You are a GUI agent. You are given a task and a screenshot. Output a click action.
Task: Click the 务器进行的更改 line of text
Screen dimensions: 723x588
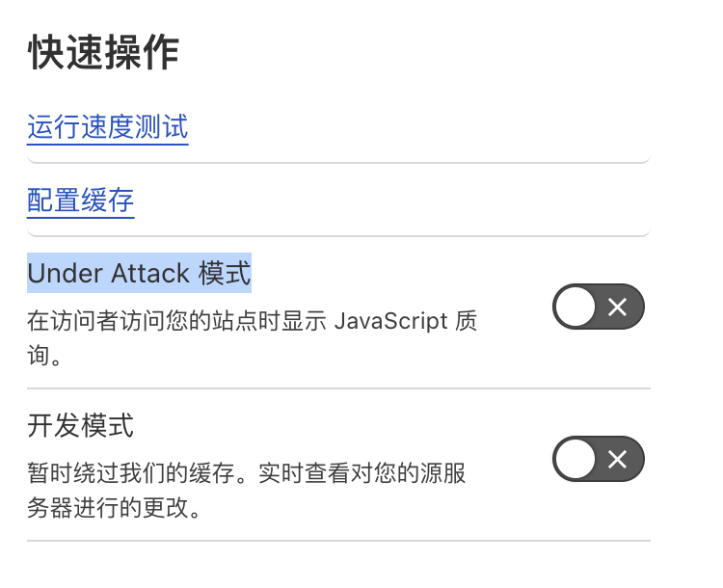click(114, 508)
